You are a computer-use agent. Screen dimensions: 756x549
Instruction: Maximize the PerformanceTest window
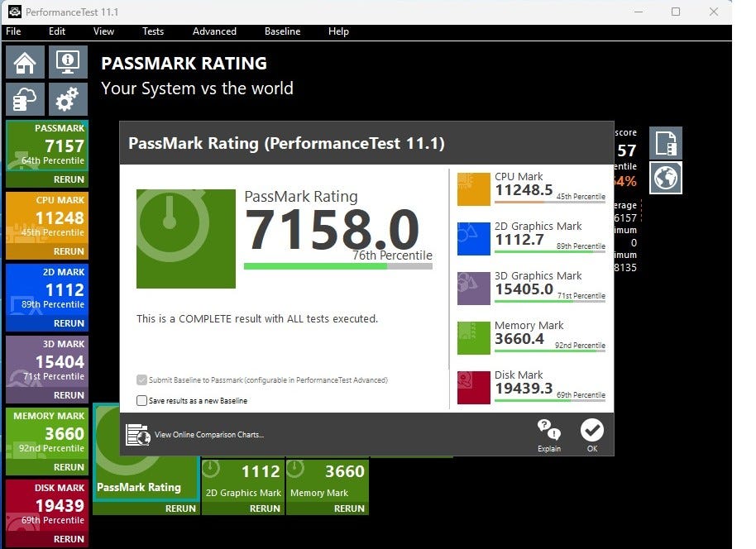click(x=676, y=12)
